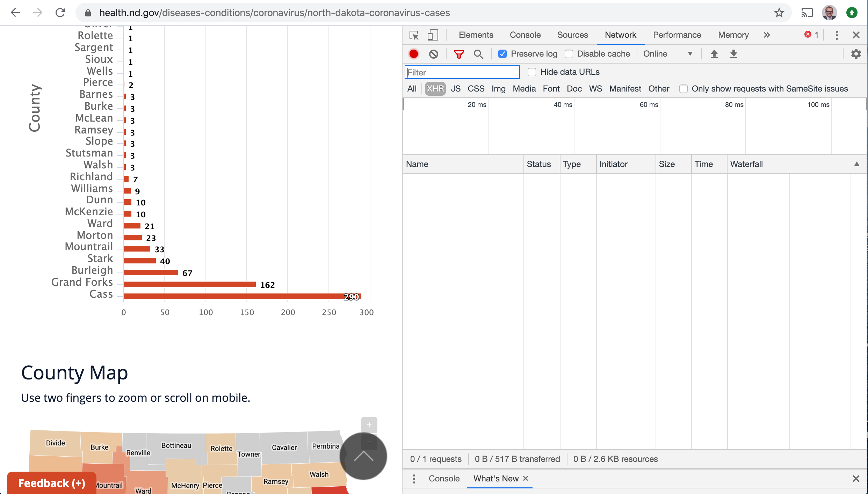Click the export HAR download arrow

(x=733, y=54)
